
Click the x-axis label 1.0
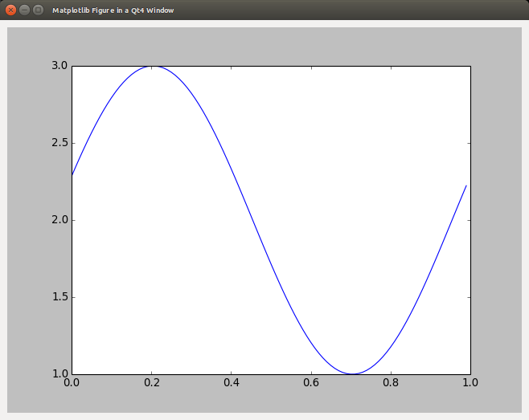click(x=470, y=382)
